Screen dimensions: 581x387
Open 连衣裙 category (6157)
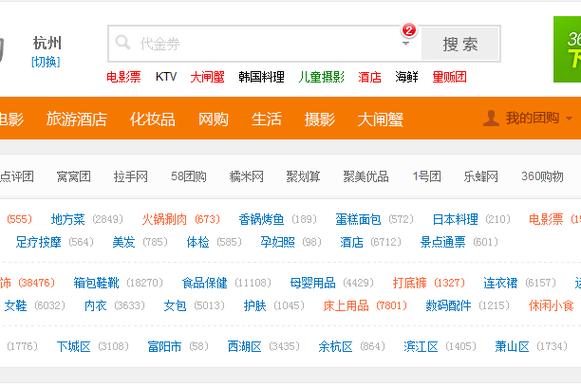click(501, 283)
